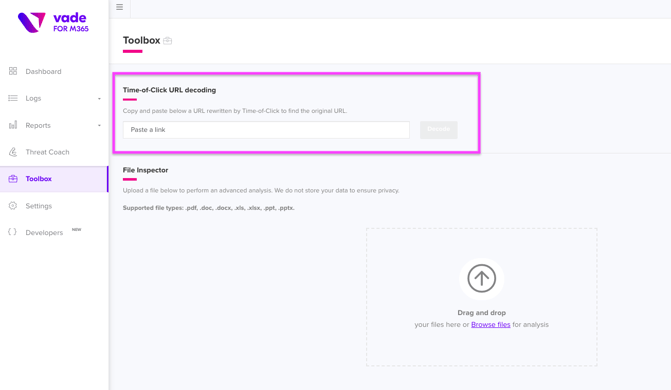Viewport: 671px width, 390px height.
Task: Click the Decode button
Action: (439, 129)
